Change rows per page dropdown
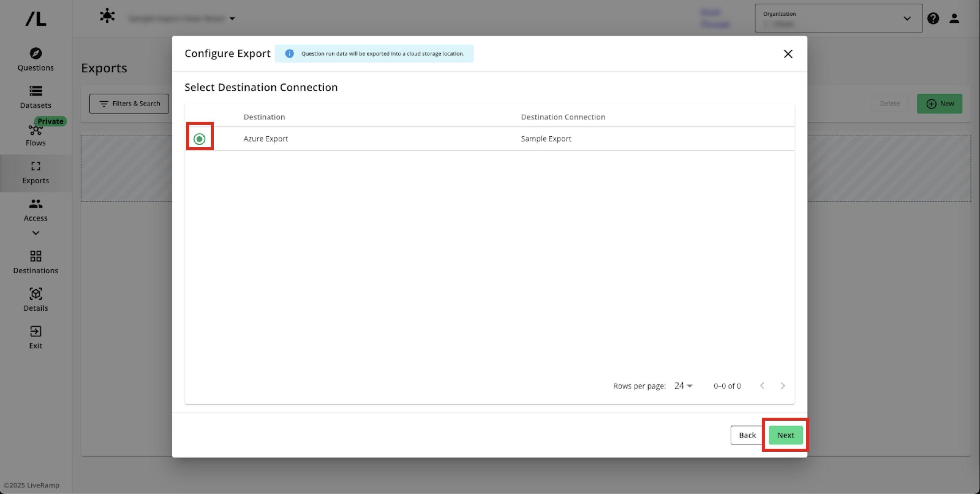980x494 pixels. (x=683, y=386)
